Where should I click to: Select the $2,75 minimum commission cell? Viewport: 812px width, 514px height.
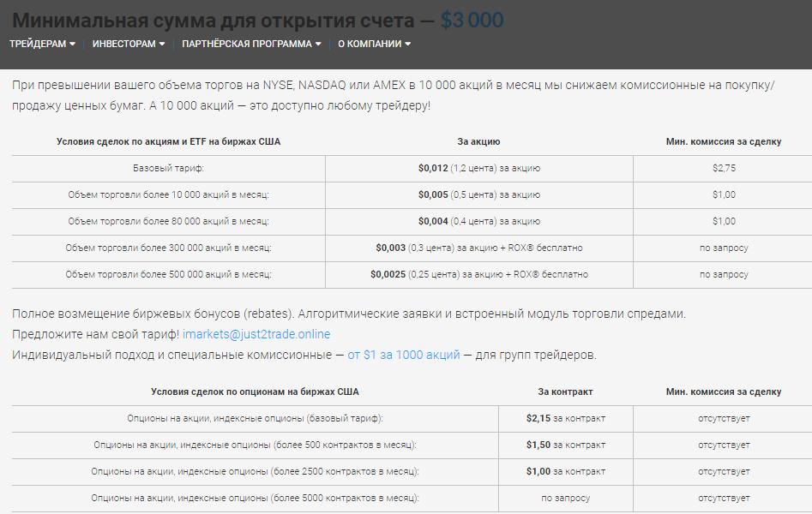(723, 169)
